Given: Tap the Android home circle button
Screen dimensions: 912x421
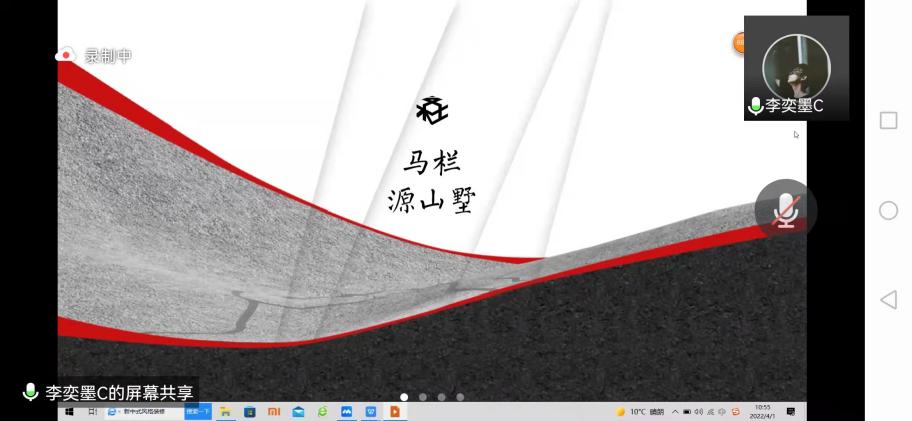Looking at the screenshot, I should (x=888, y=210).
